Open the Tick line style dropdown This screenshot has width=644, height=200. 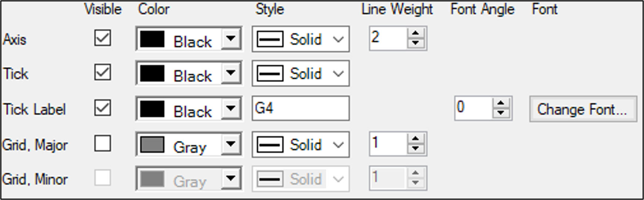[338, 74]
